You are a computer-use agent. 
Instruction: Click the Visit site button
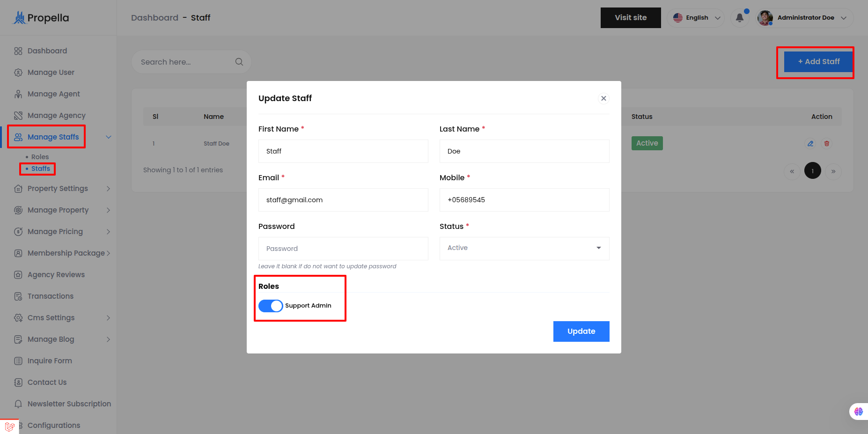pos(631,18)
